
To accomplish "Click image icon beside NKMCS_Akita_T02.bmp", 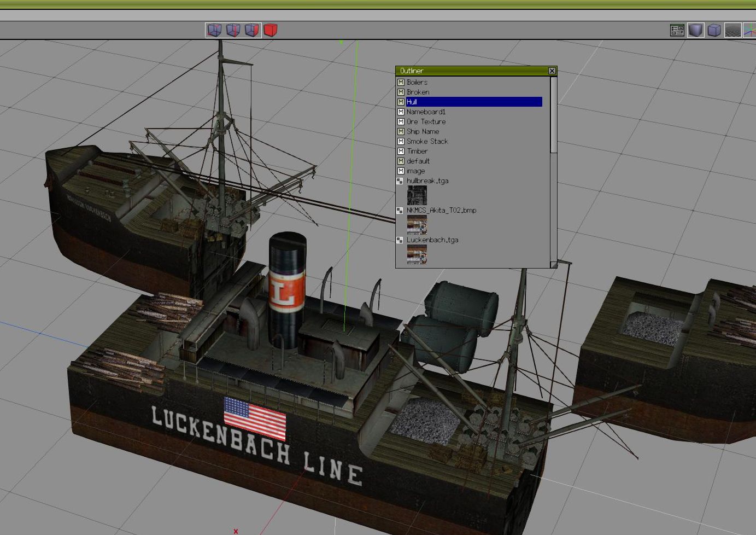I will 400,210.
